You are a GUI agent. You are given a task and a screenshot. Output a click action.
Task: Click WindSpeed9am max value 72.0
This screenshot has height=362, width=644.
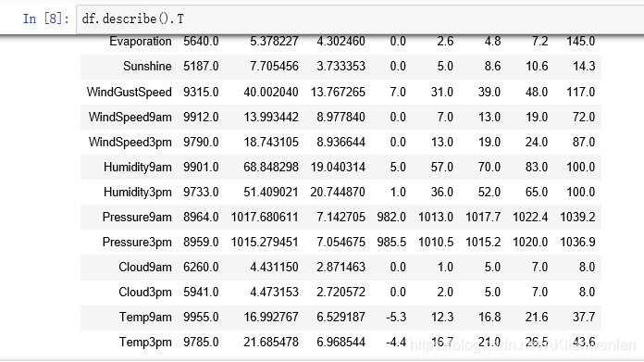pyautogui.click(x=584, y=117)
